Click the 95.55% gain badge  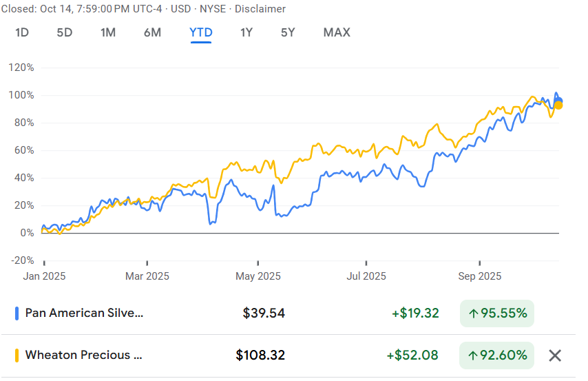coord(497,313)
